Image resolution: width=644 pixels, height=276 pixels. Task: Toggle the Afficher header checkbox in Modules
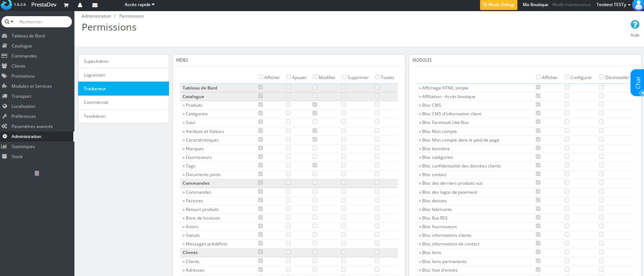pos(538,77)
